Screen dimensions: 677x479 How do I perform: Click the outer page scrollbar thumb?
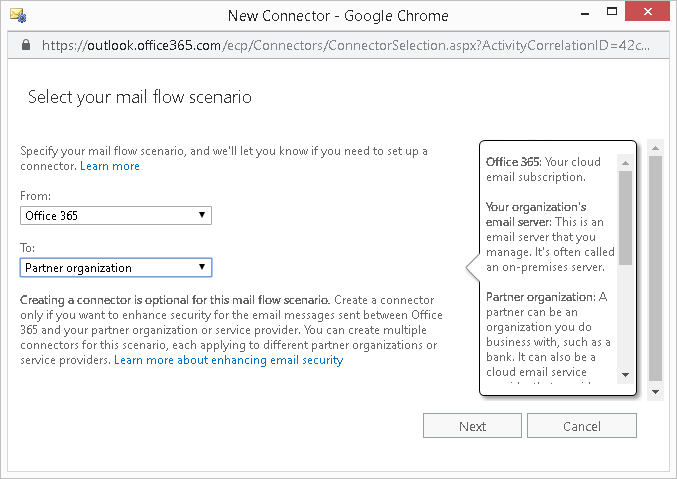coord(655,267)
